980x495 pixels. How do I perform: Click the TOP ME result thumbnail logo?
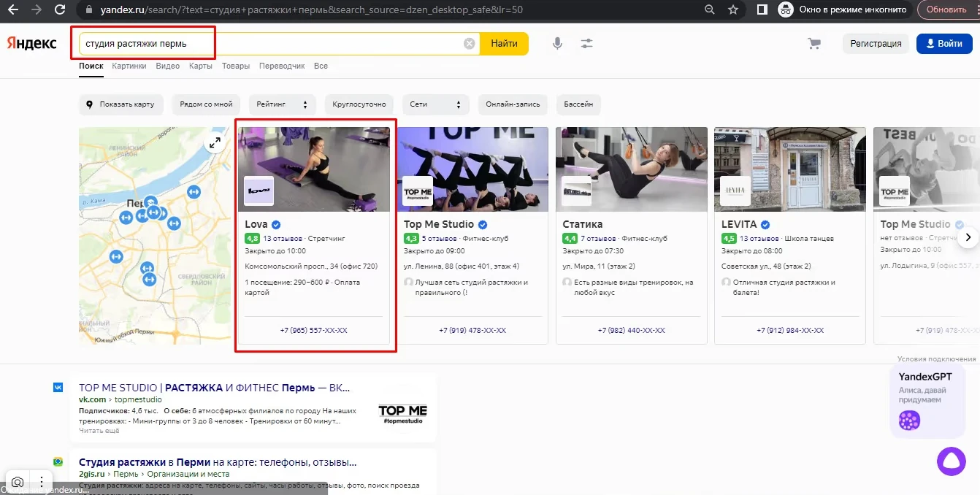(x=402, y=414)
